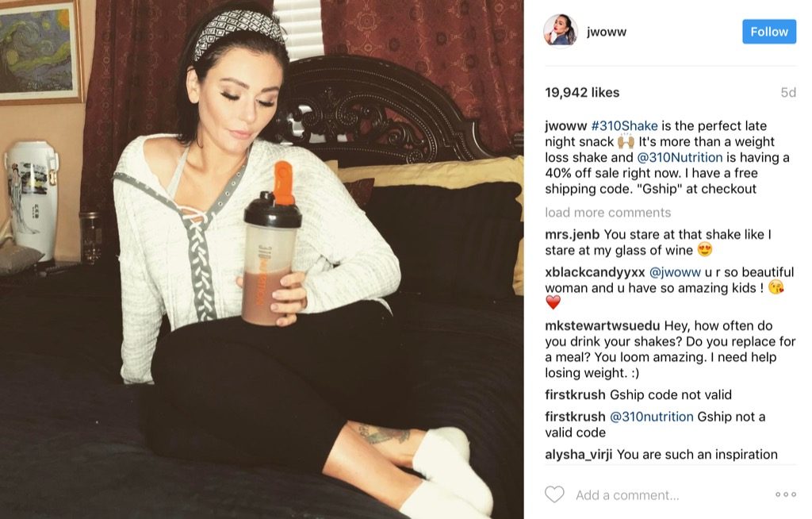Expand load more comments
Viewport: 812px width, 519px height.
click(x=607, y=213)
